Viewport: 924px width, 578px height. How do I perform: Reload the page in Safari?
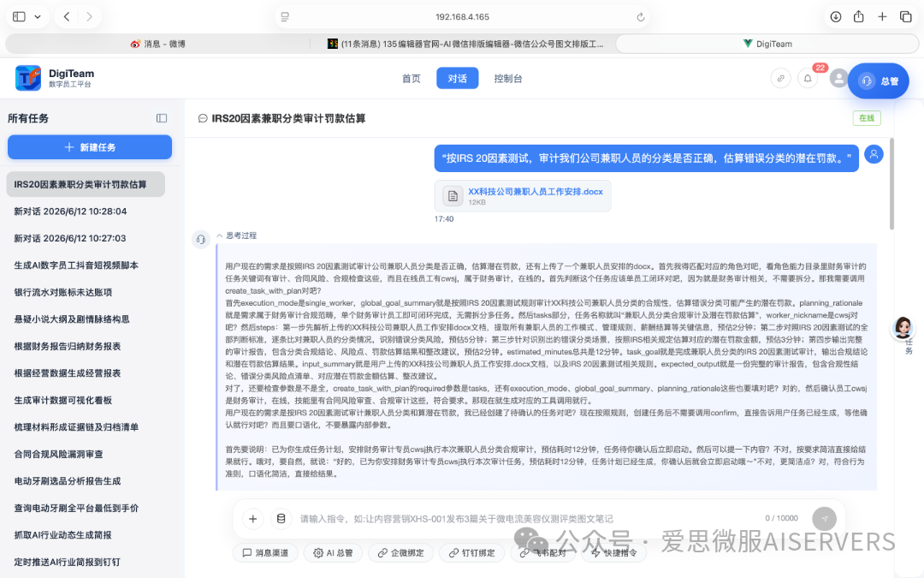click(641, 17)
